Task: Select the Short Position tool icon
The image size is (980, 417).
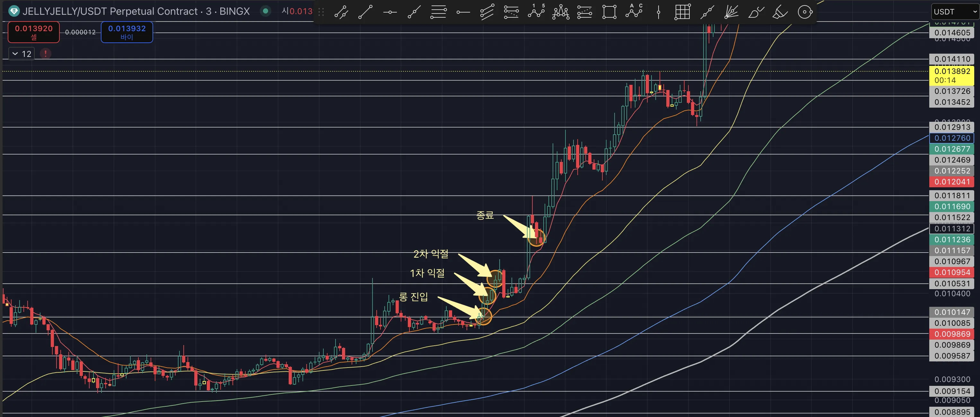Action: 585,12
